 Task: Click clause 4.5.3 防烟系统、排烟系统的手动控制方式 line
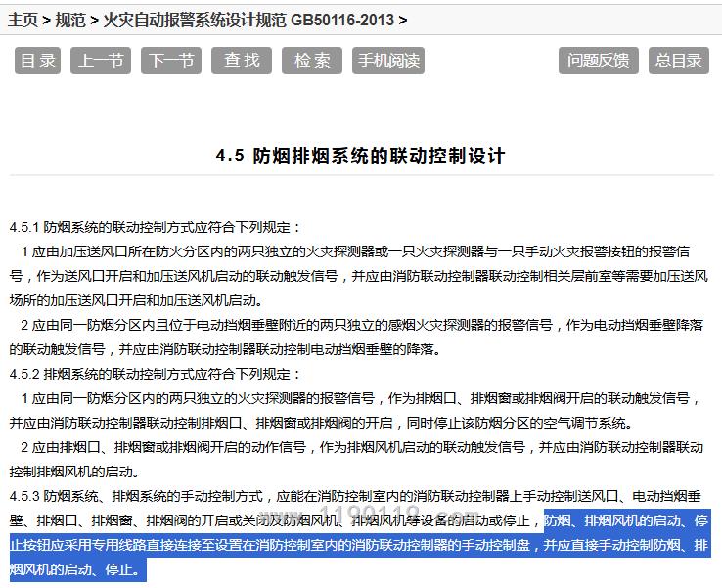[x=355, y=496]
